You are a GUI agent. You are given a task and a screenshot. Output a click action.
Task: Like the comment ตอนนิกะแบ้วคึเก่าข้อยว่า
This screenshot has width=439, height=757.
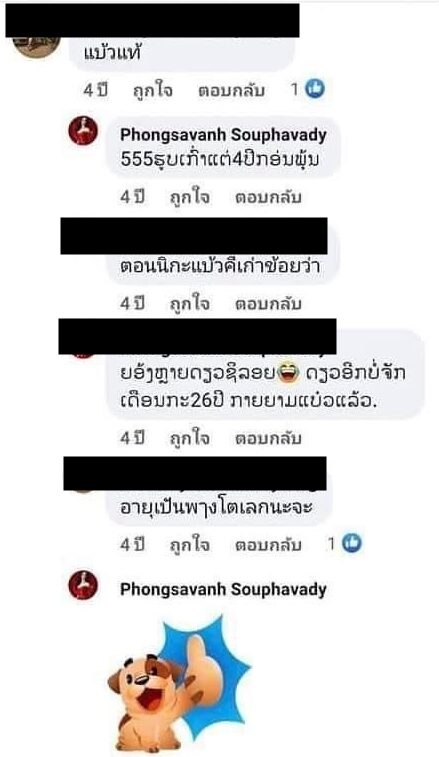(190, 303)
